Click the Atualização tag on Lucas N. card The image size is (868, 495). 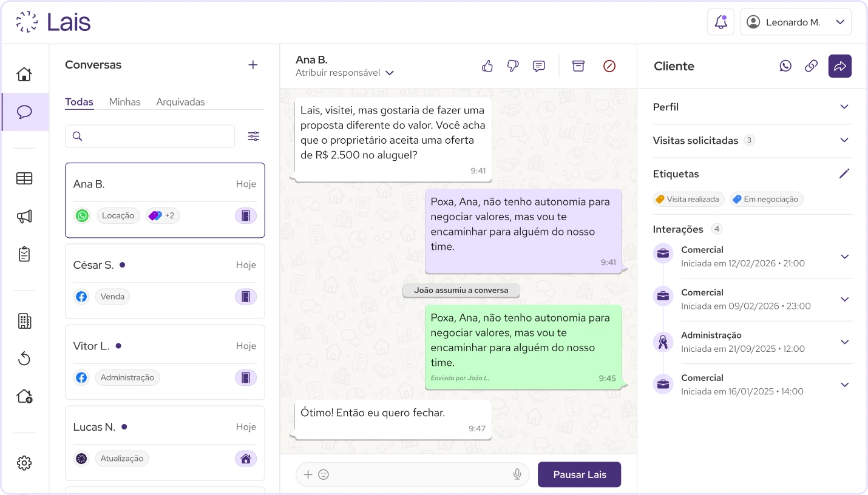pyautogui.click(x=121, y=459)
